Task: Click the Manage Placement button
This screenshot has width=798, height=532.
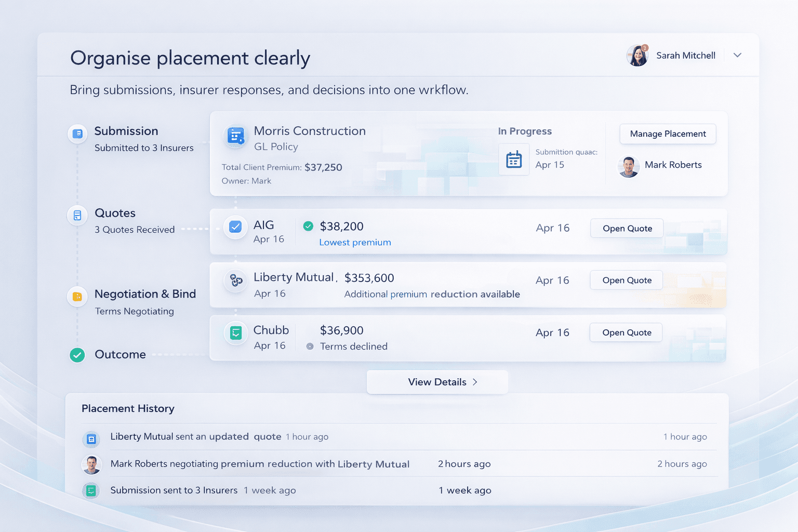Action: pos(668,134)
